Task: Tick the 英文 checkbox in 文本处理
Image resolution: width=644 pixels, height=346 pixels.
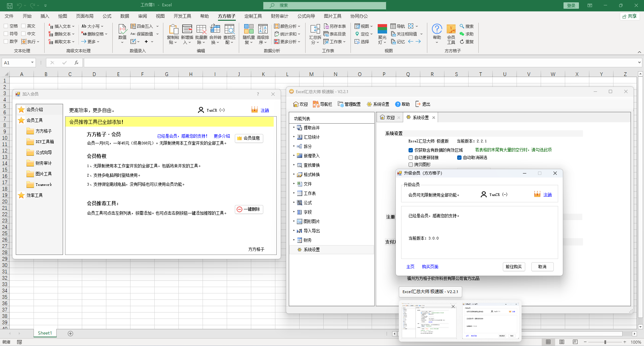Action: click(x=23, y=26)
